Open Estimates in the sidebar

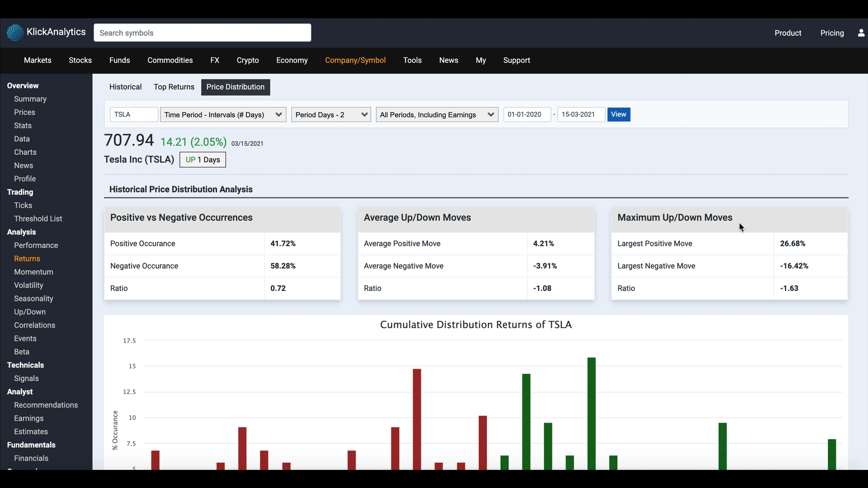point(31,432)
